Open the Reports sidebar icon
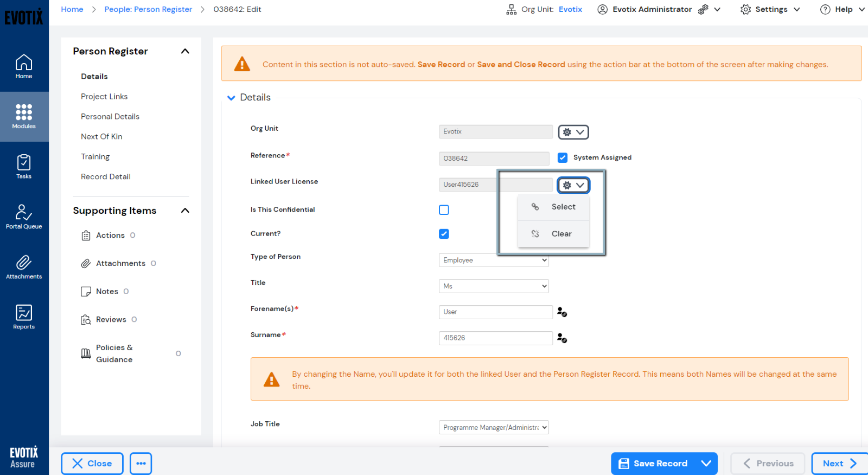The width and height of the screenshot is (868, 475). [24, 317]
